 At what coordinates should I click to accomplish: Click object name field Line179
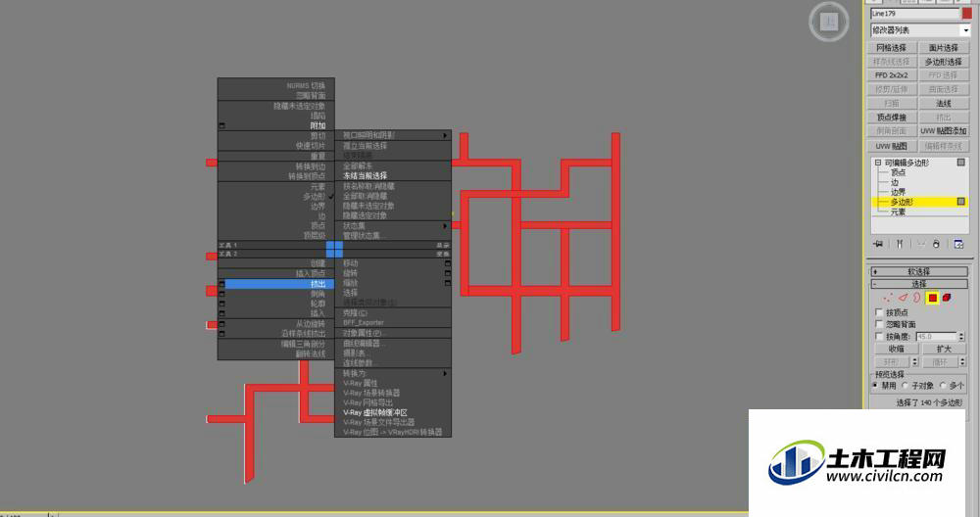click(914, 13)
